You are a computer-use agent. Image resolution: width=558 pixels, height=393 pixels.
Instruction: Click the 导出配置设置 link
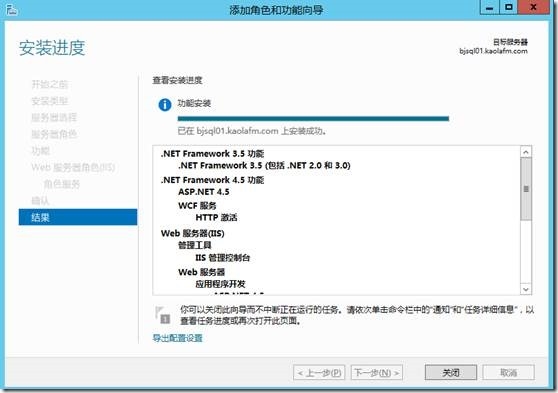177,338
